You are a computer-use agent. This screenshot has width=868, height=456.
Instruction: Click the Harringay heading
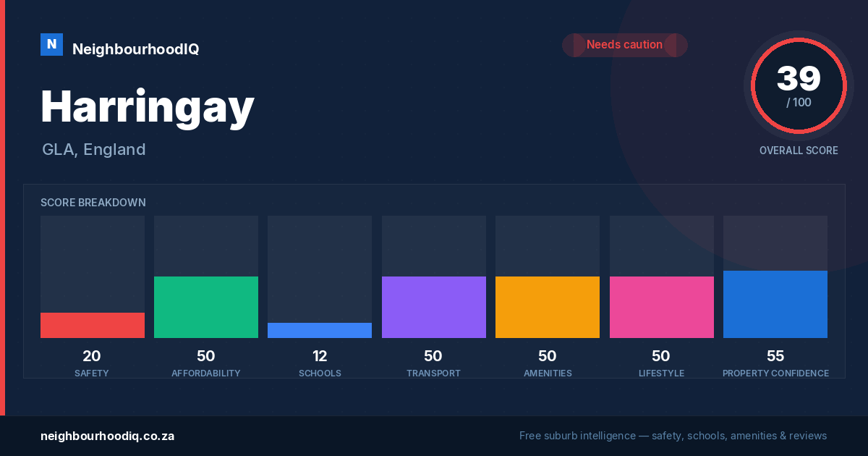click(x=147, y=106)
